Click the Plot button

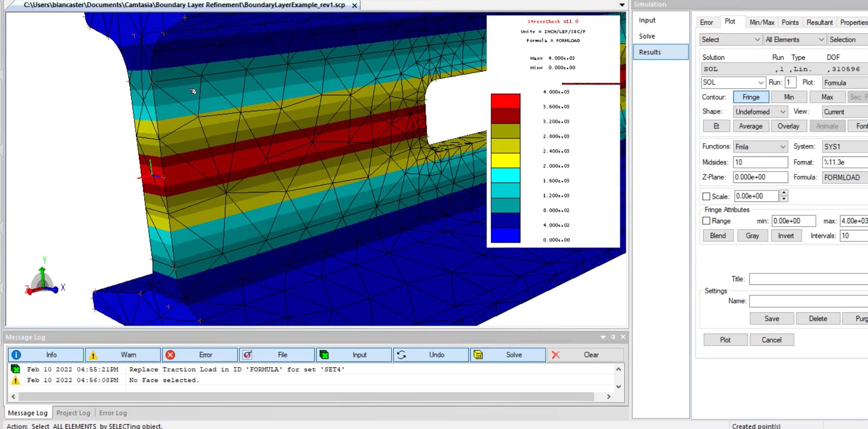click(x=725, y=339)
